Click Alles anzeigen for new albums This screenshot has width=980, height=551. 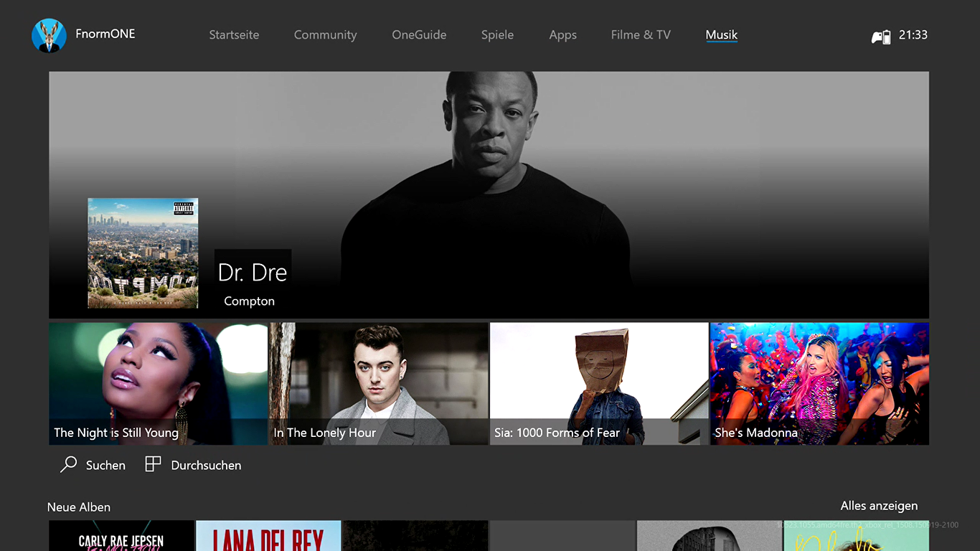click(879, 507)
